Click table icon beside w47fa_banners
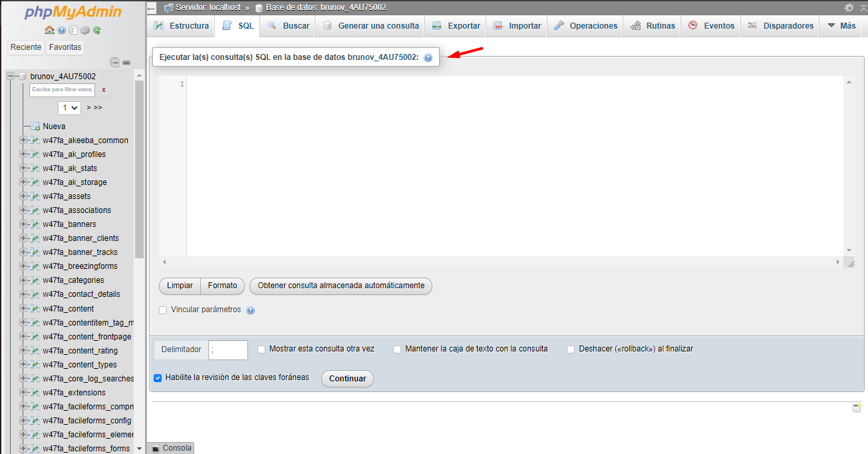The image size is (868, 454). coord(35,224)
